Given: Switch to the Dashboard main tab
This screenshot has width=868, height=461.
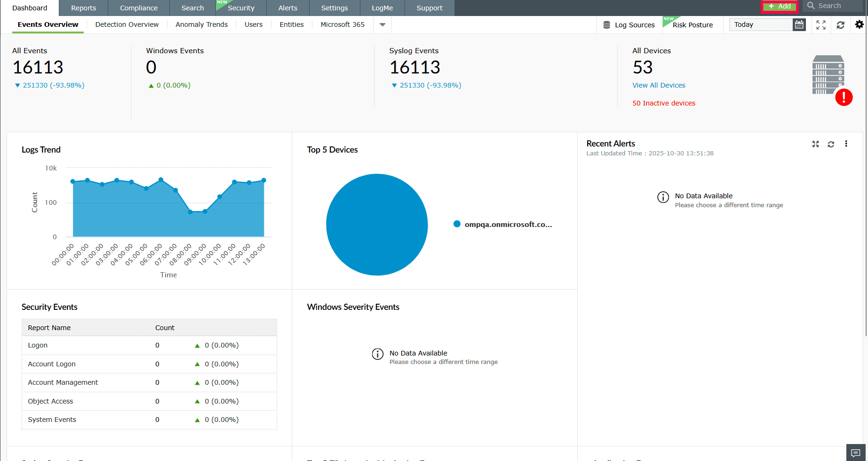Looking at the screenshot, I should [30, 8].
